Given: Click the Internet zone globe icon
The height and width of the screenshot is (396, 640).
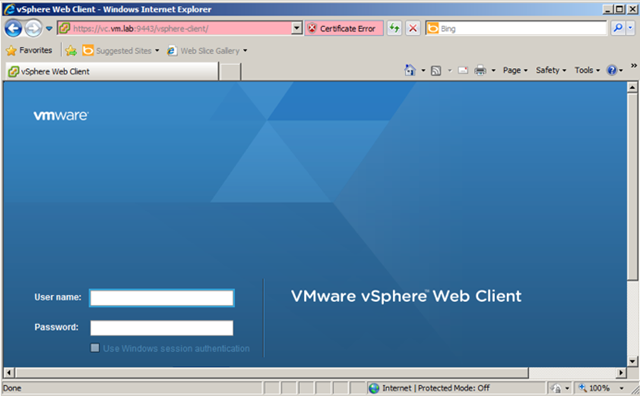Looking at the screenshot, I should 373,388.
